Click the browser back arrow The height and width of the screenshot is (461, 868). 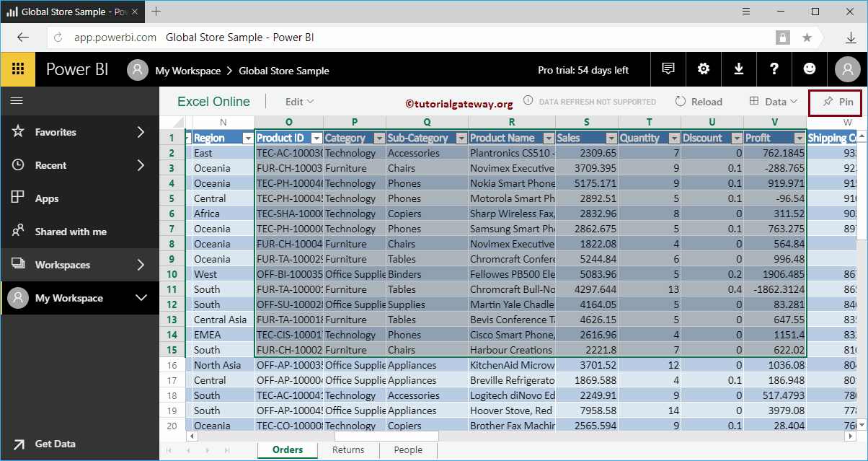(23, 38)
